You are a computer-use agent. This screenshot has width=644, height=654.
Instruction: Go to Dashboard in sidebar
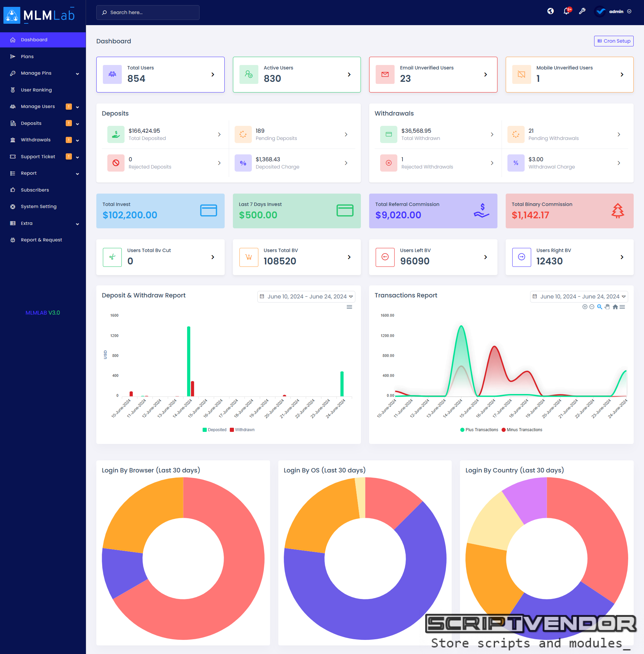click(x=43, y=40)
